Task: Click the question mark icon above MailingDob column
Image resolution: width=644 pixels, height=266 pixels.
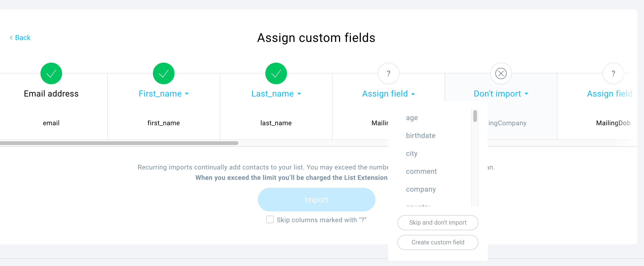Action: [x=613, y=73]
